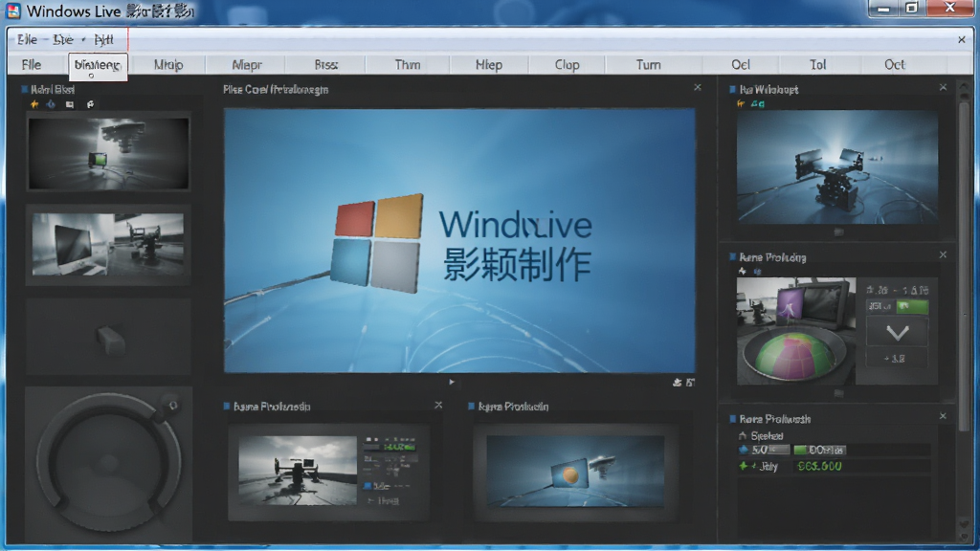The image size is (980, 551).
Task: Click the green plus icon in the bottom-right panel
Action: point(743,466)
